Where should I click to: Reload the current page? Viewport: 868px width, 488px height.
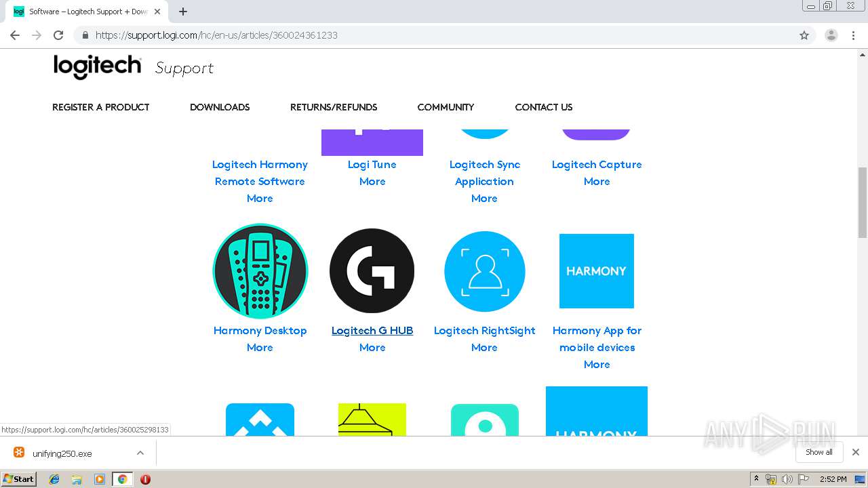pos(58,35)
